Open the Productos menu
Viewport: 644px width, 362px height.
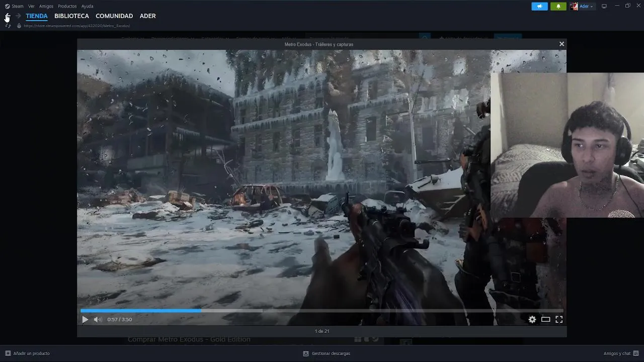click(67, 6)
